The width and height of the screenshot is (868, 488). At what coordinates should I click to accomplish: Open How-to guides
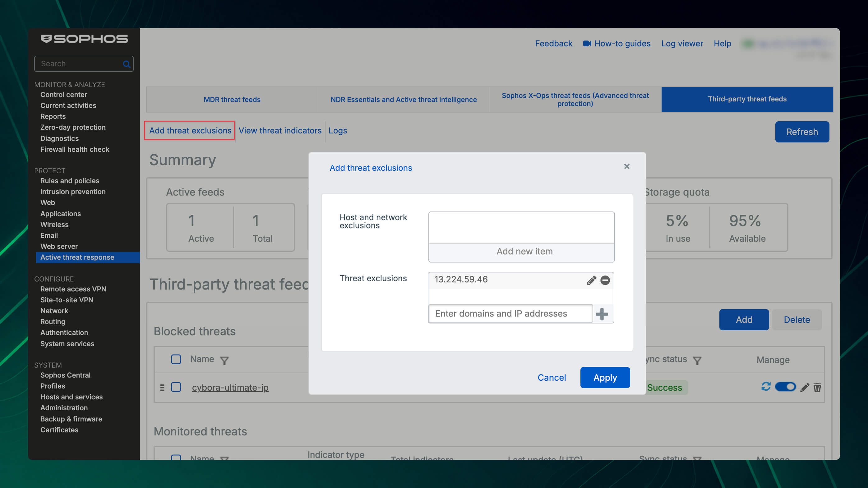(622, 44)
